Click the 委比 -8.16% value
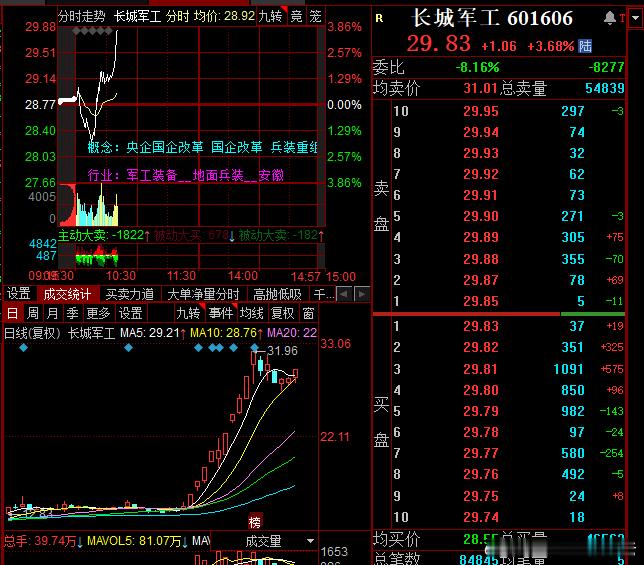This screenshot has height=565, width=644. (478, 67)
